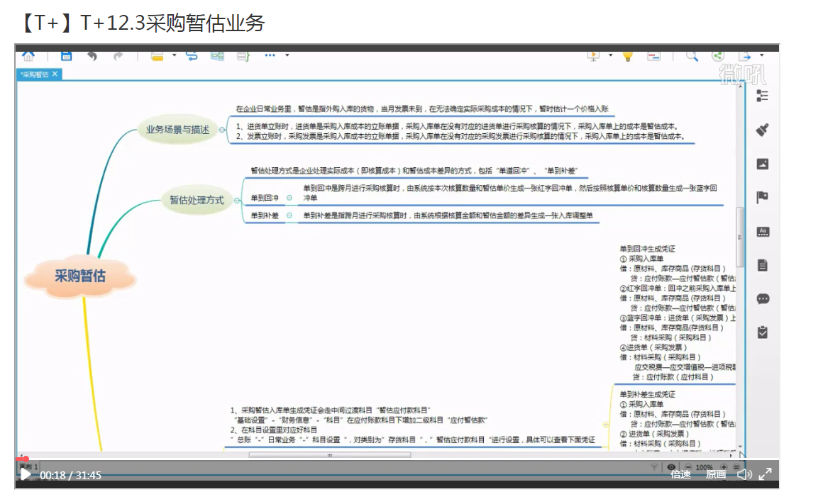Open search with magnifier icon
The height and width of the screenshot is (504, 823).
(692, 56)
